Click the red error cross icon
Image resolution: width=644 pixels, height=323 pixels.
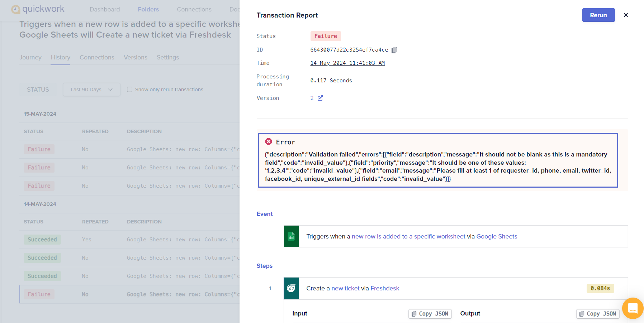[269, 142]
